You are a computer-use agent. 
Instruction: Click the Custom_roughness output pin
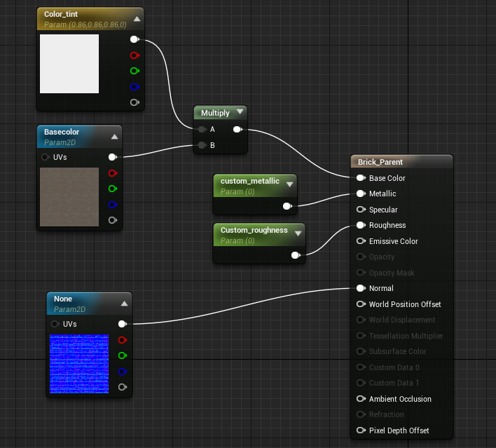tap(295, 256)
